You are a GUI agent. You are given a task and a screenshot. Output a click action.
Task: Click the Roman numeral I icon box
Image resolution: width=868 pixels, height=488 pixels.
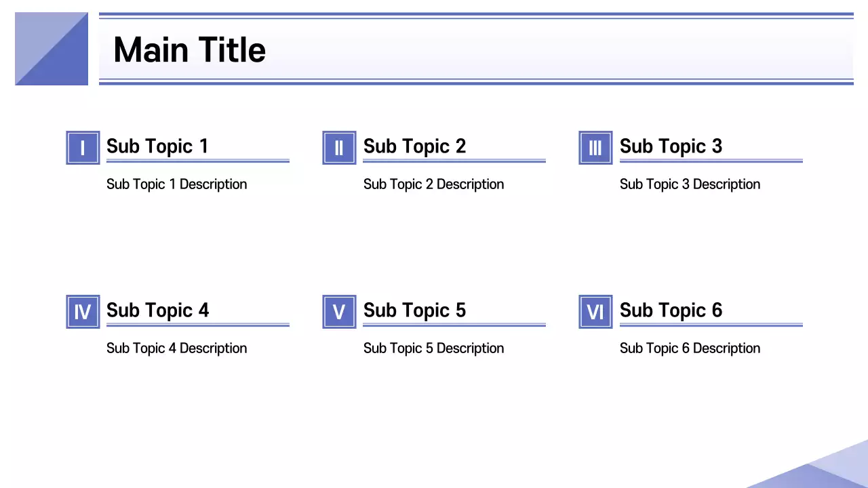(83, 148)
